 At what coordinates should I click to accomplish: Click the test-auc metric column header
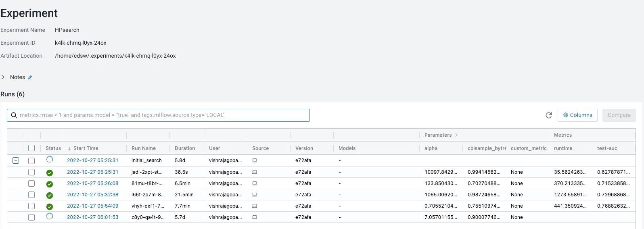coord(607,148)
